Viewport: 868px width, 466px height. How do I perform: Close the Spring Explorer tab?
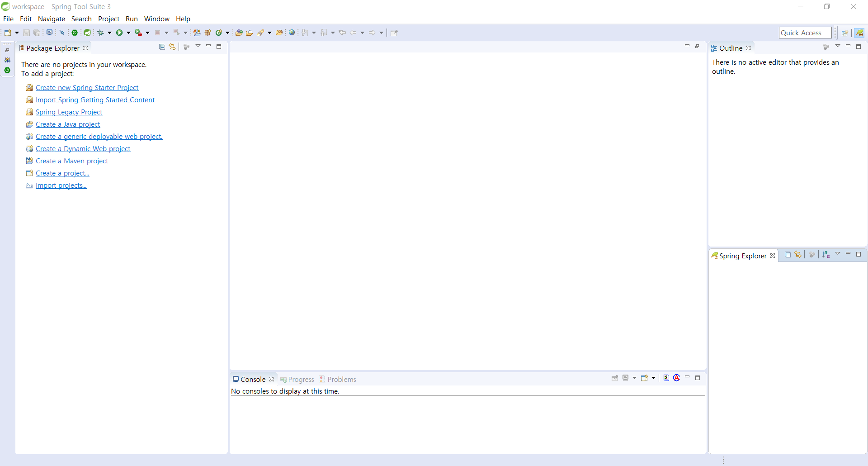click(x=773, y=256)
